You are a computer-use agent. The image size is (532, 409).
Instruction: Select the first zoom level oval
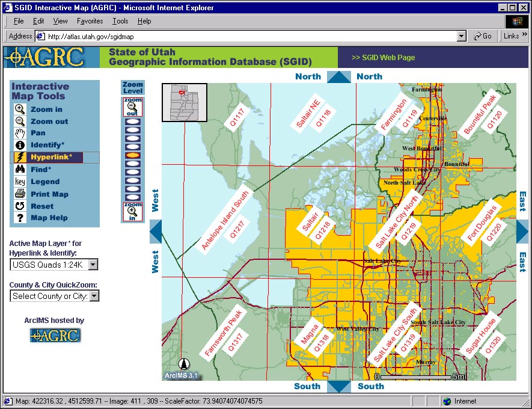[133, 121]
